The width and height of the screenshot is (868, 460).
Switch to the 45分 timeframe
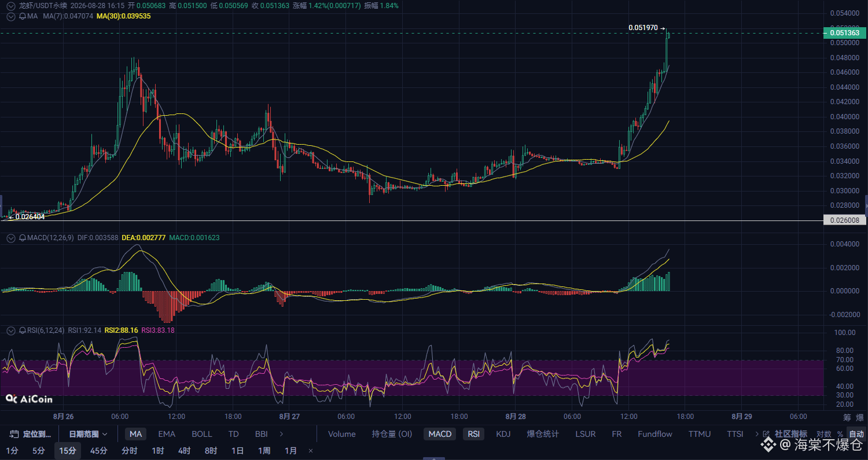(x=99, y=451)
